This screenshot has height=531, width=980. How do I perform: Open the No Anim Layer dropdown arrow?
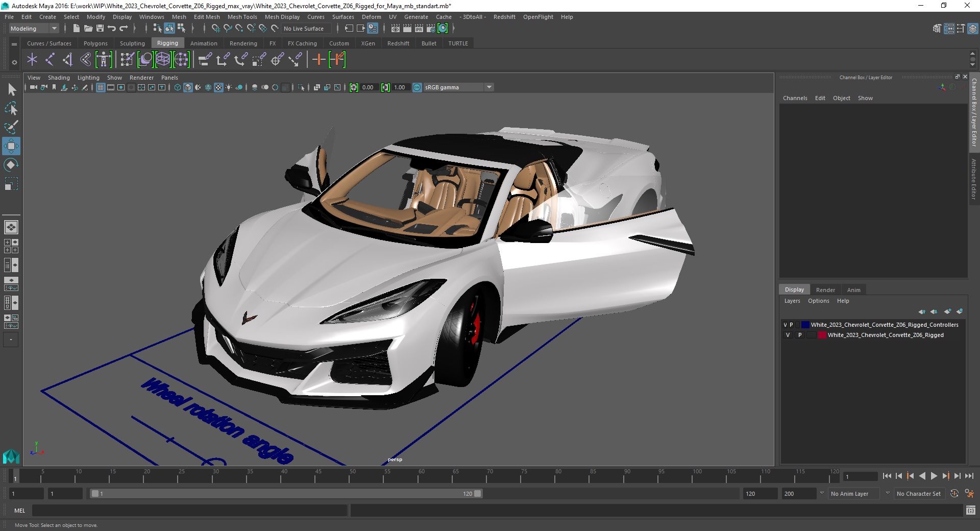click(x=822, y=493)
